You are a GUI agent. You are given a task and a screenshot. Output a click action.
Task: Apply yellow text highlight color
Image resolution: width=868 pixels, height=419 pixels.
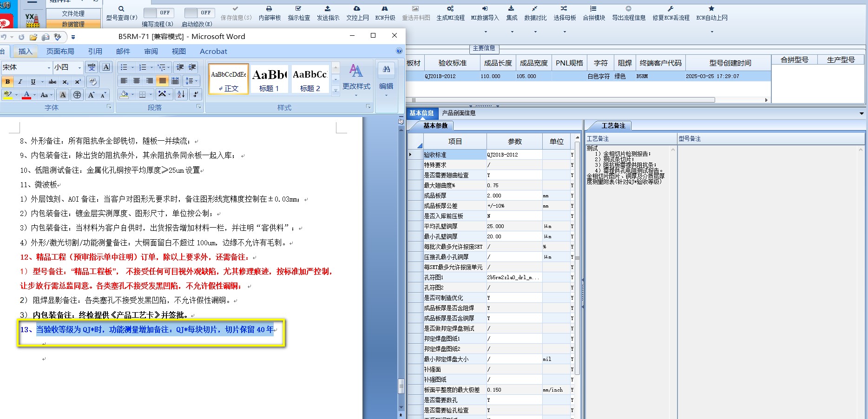7,95
